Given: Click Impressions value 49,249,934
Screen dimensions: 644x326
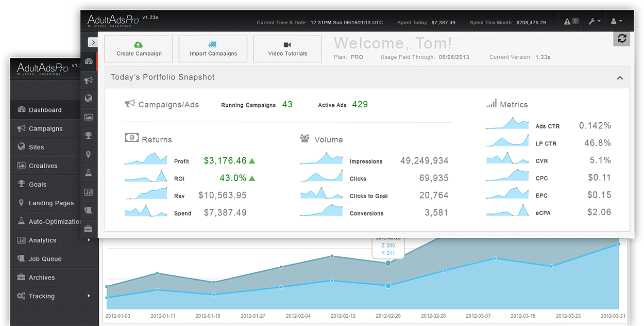Looking at the screenshot, I should (x=425, y=161).
